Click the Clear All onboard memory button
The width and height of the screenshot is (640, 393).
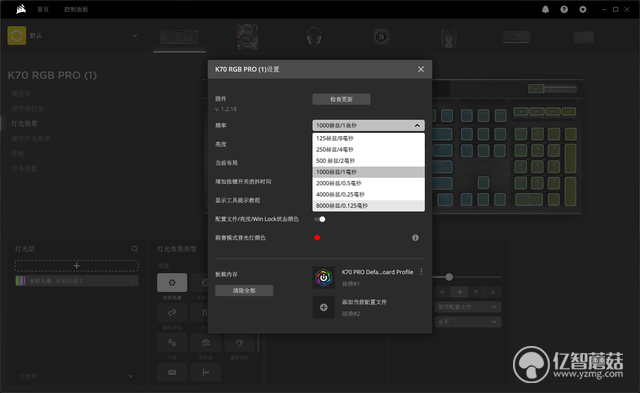[244, 291]
